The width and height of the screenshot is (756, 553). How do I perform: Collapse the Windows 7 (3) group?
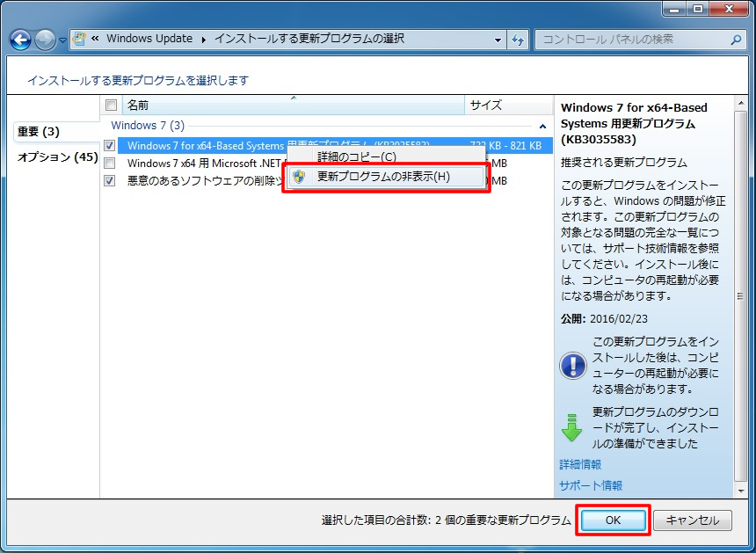pos(542,127)
